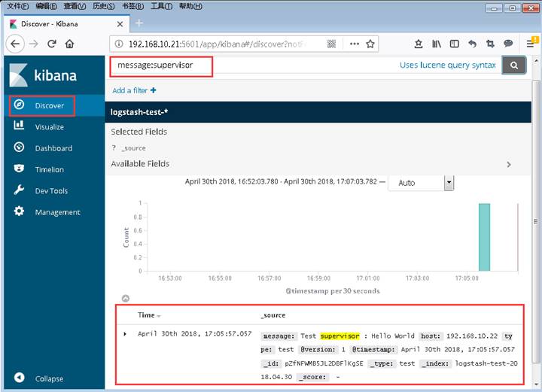Image resolution: width=542 pixels, height=392 pixels.
Task: Open Management settings in sidebar
Action: 56,212
